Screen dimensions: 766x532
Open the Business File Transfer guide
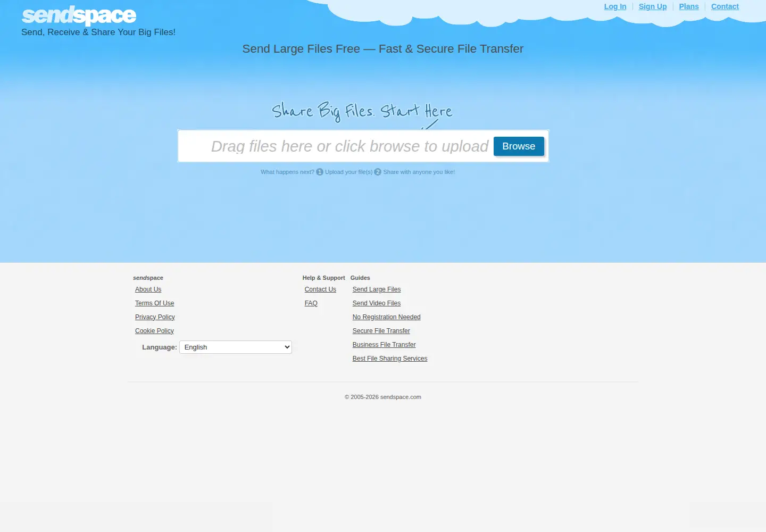click(x=384, y=345)
